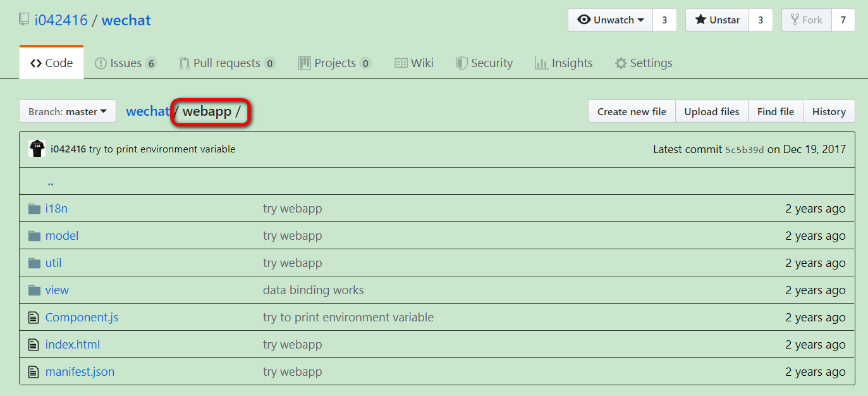Click the folder icon of view
This screenshot has width=868, height=396.
click(x=34, y=290)
